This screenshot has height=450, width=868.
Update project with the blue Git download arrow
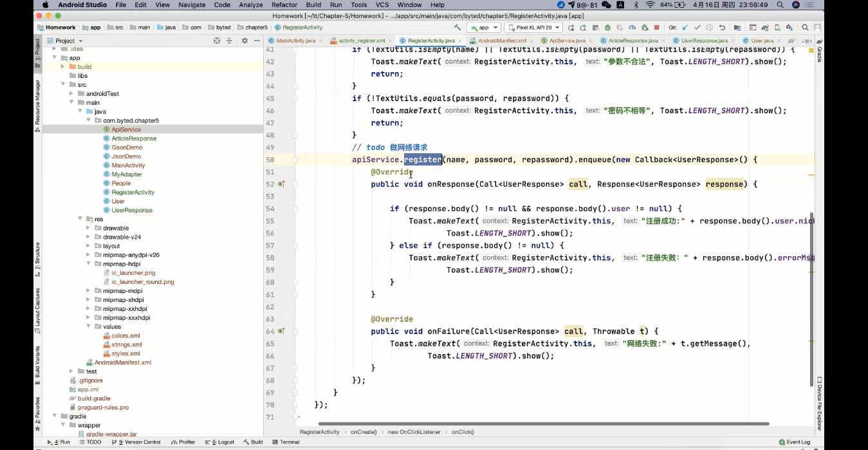pyautogui.click(x=685, y=28)
